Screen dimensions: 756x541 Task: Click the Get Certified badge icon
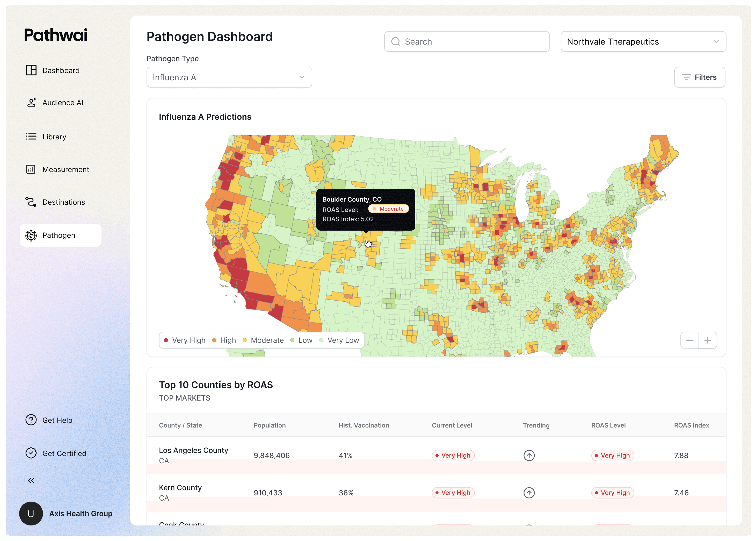pos(31,453)
